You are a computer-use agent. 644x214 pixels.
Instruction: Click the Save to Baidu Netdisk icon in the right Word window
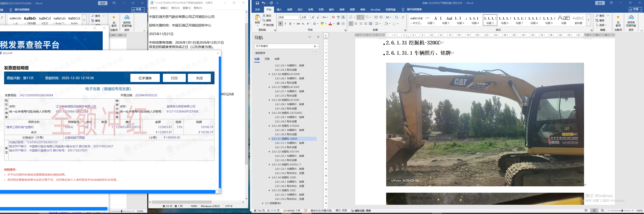click(631, 20)
